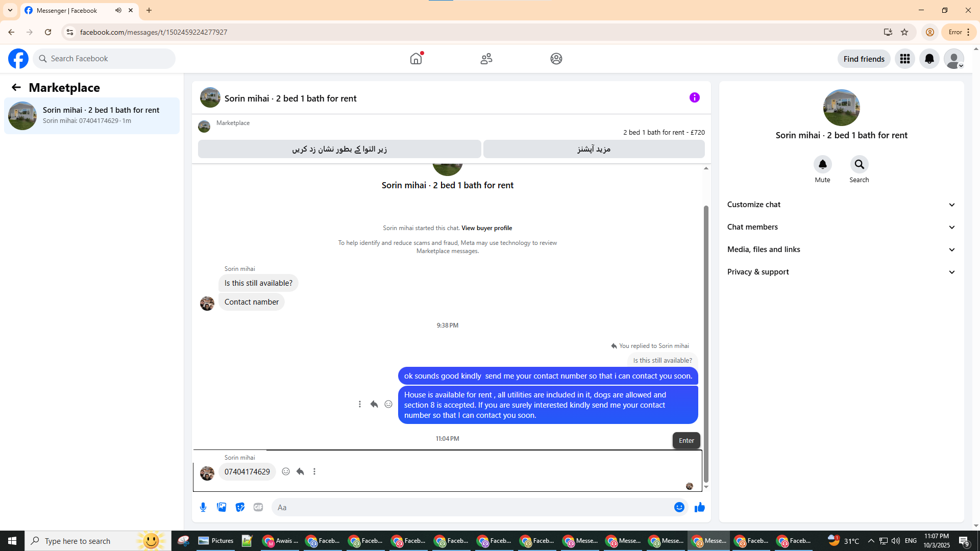This screenshot has height=551, width=980.
Task: React to the 07404174629 message
Action: [x=286, y=471]
